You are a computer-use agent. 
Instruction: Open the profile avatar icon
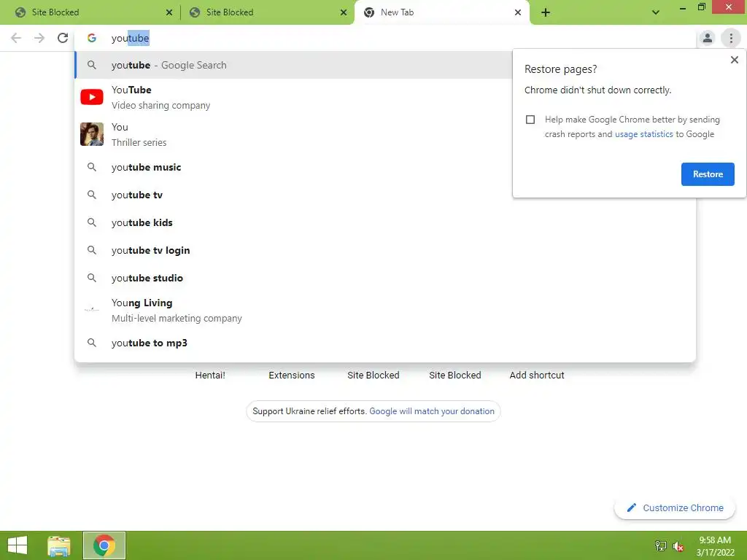(x=708, y=38)
